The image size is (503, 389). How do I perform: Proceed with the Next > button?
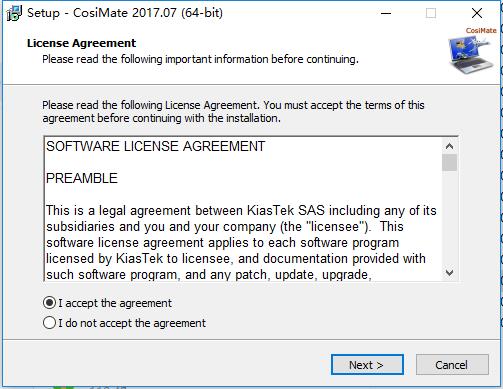point(367,365)
